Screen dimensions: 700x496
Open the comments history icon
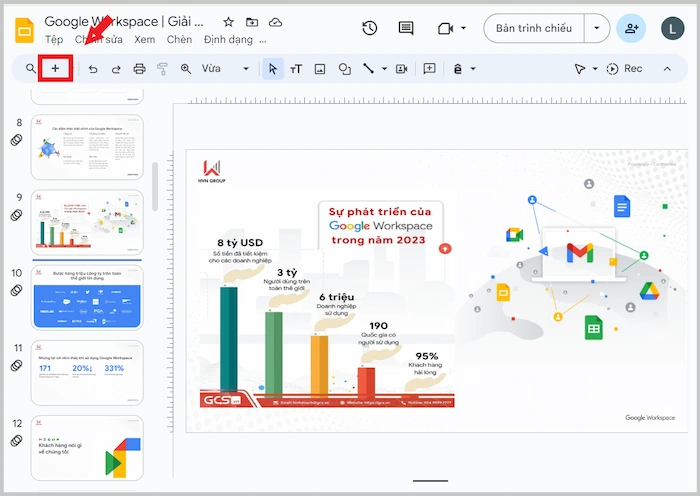click(406, 29)
